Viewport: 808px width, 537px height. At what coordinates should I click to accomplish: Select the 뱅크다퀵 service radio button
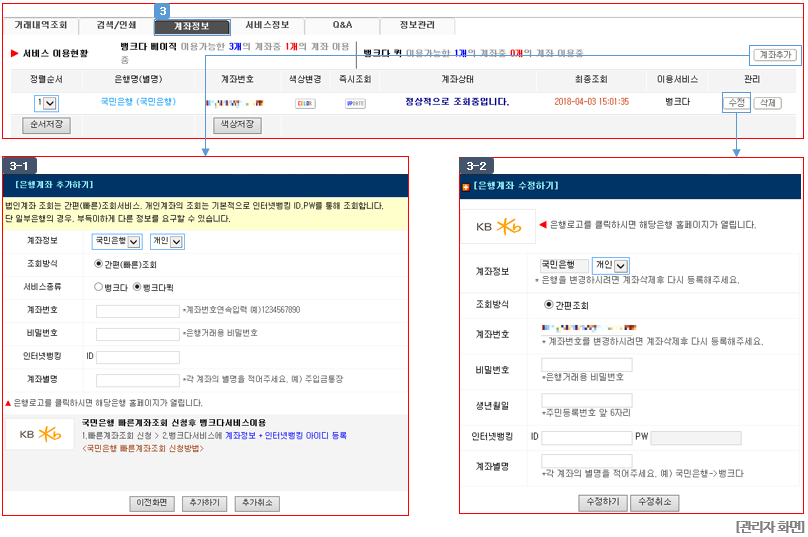click(x=137, y=287)
